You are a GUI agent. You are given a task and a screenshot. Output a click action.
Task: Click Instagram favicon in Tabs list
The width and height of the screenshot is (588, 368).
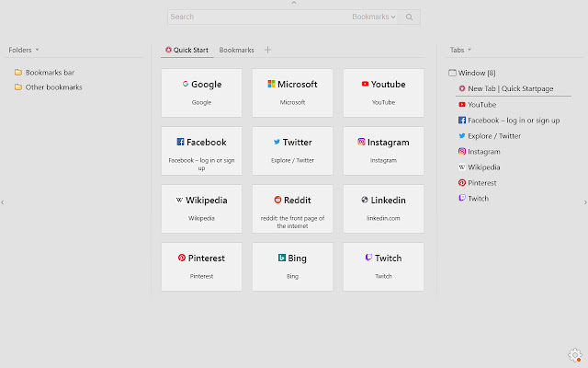pyautogui.click(x=462, y=151)
